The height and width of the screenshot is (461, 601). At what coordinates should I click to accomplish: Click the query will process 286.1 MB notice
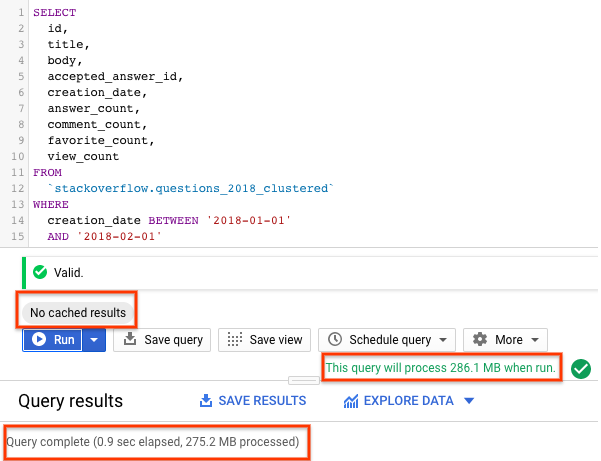click(x=440, y=367)
